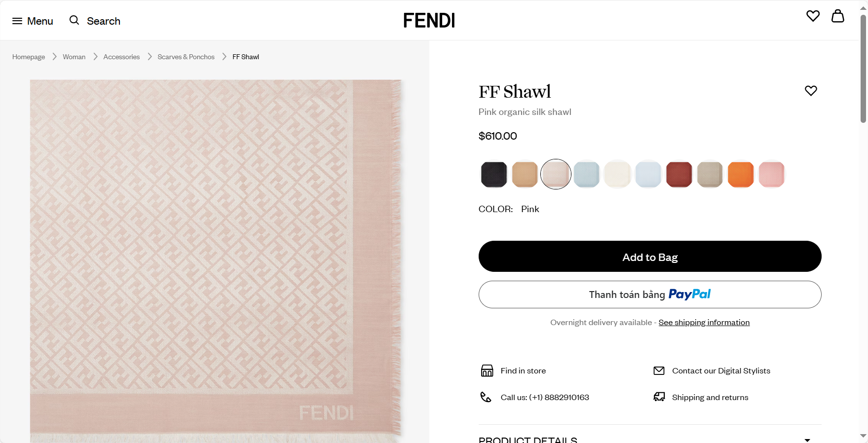Click the Shipping and returns truck icon
868x443 pixels.
tap(659, 397)
